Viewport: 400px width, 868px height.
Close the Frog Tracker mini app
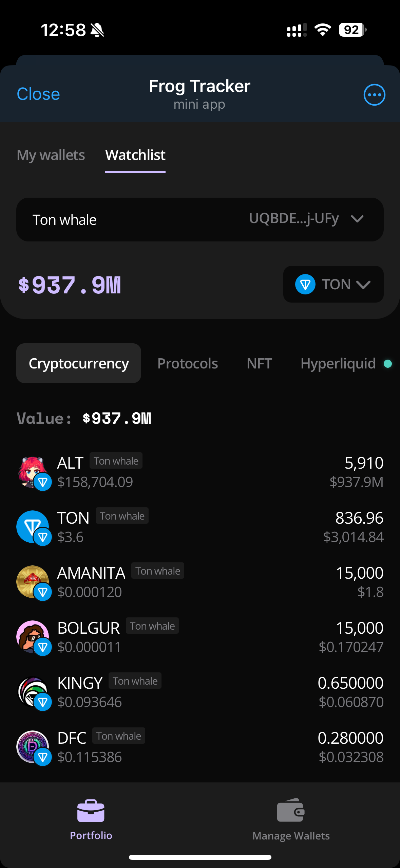(x=38, y=94)
